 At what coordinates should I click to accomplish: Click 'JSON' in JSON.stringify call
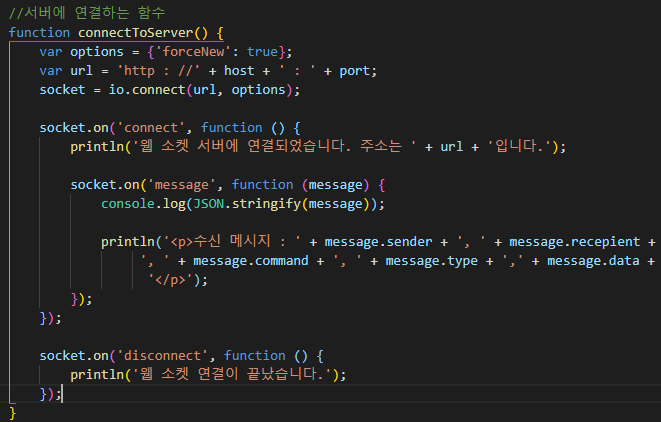tap(209, 204)
